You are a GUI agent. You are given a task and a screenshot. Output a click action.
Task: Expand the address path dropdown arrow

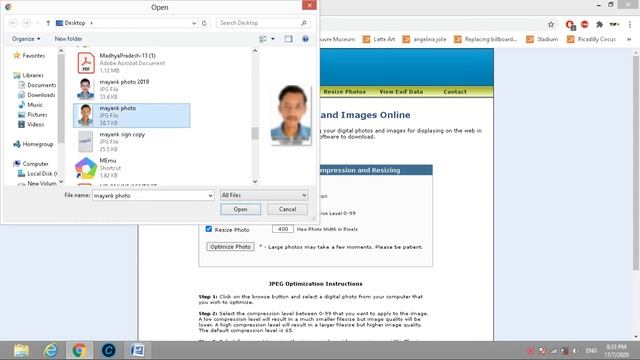[194, 23]
